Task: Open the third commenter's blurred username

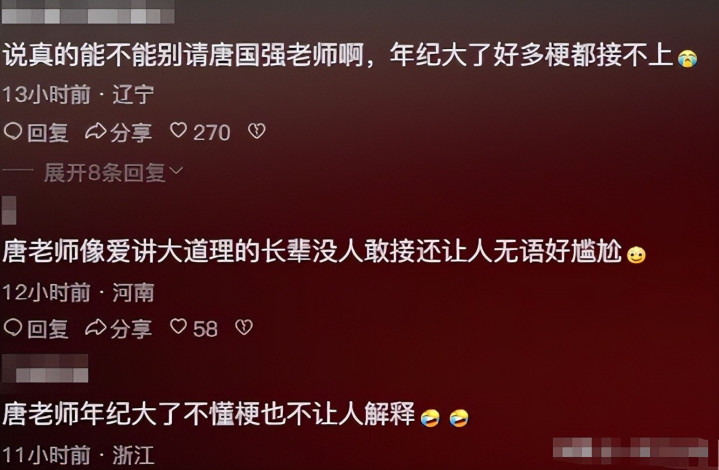Action: pyautogui.click(x=45, y=368)
